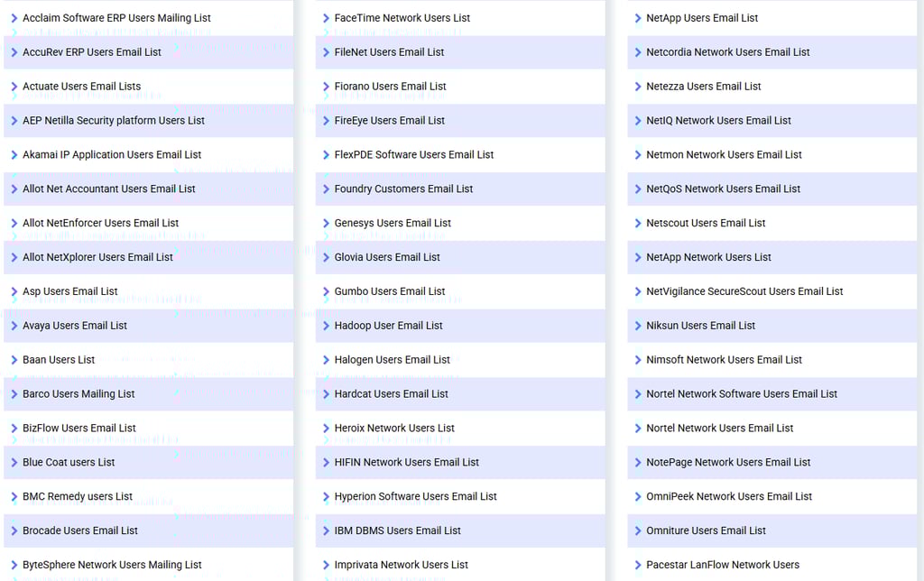Open NetQoS Network Users Email List

pos(724,189)
